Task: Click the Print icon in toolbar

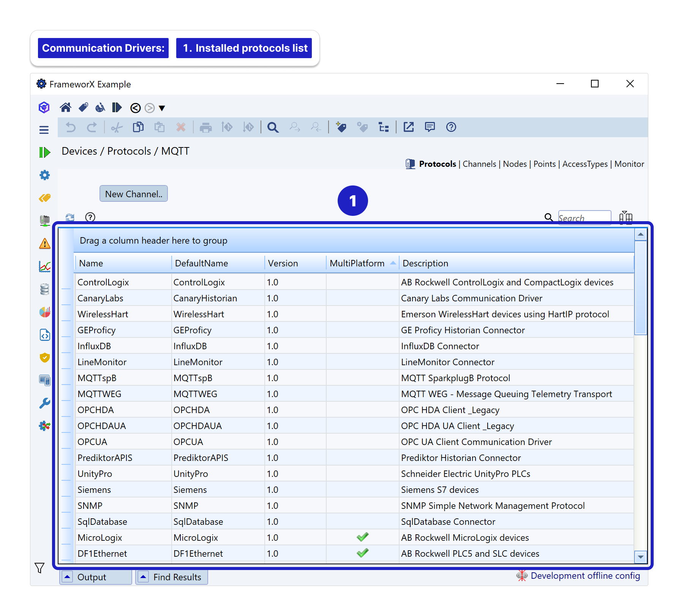Action: pyautogui.click(x=205, y=127)
